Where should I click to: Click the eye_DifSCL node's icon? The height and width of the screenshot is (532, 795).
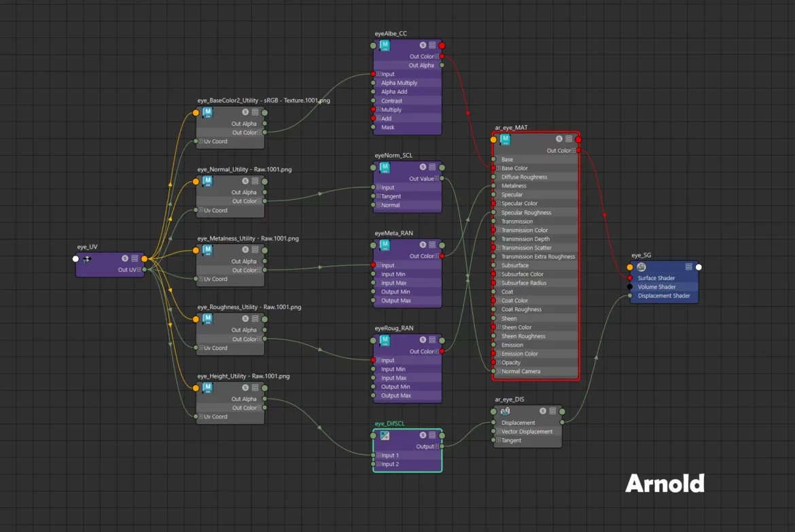click(385, 436)
